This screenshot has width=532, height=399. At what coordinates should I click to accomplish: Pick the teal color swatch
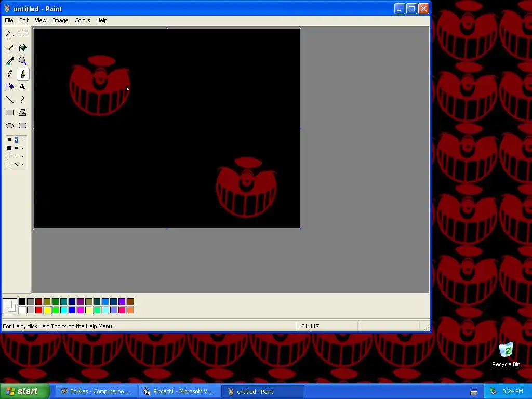pyautogui.click(x=64, y=302)
